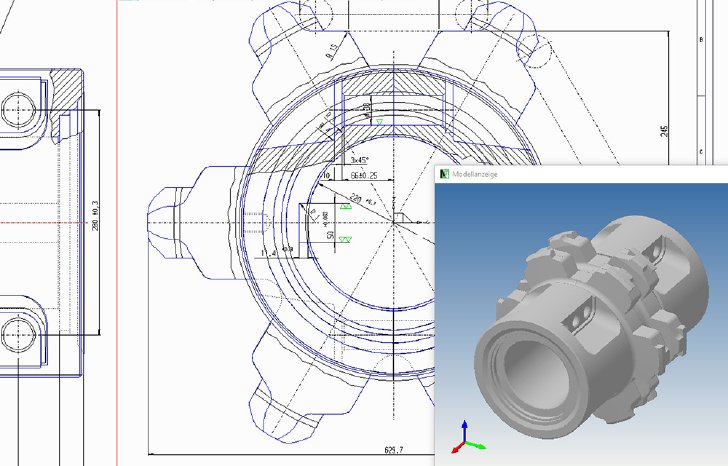Click the Modellanzeige title bar text
This screenshot has height=466, width=728.
coord(475,174)
